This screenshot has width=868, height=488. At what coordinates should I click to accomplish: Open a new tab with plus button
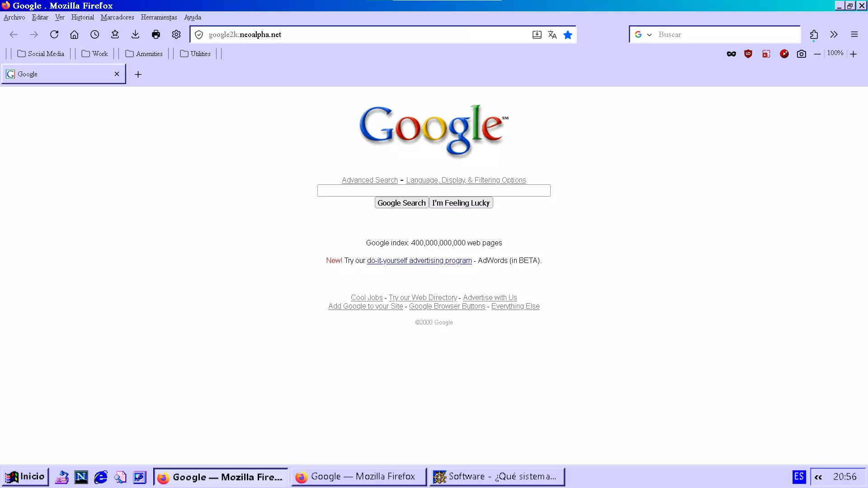tap(138, 75)
